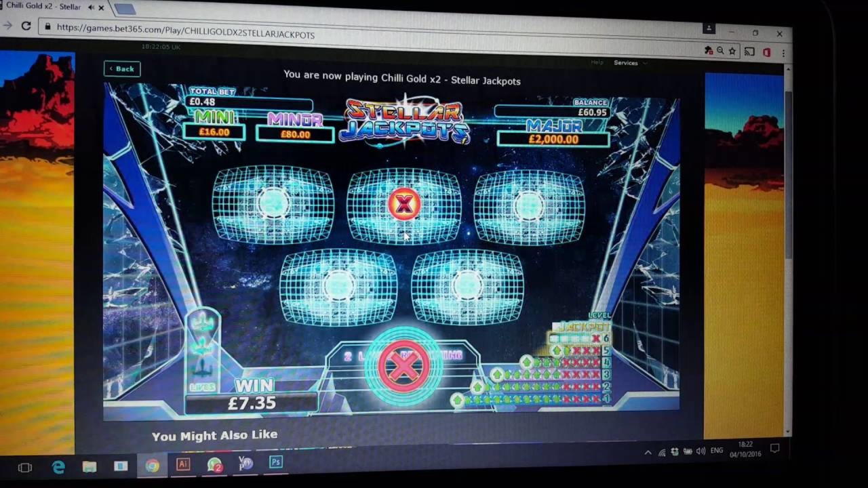Switch to Chrome in the taskbar
Screen dimensions: 868x488
coord(152,466)
